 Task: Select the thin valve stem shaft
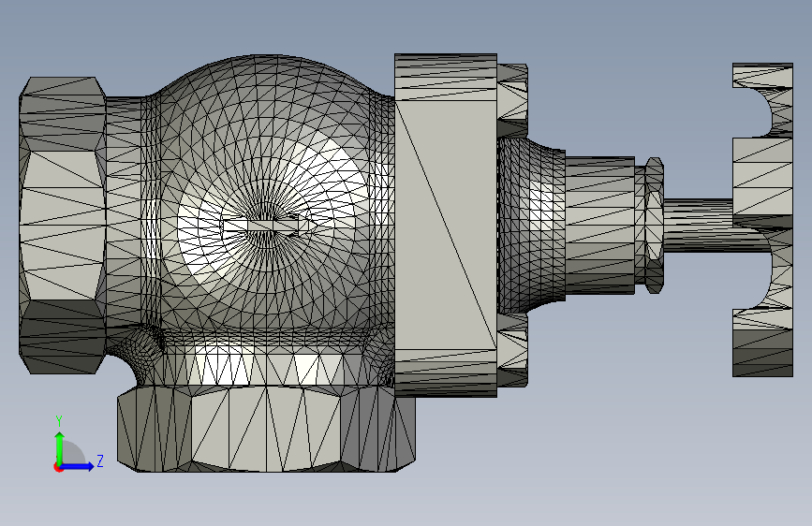click(x=698, y=226)
